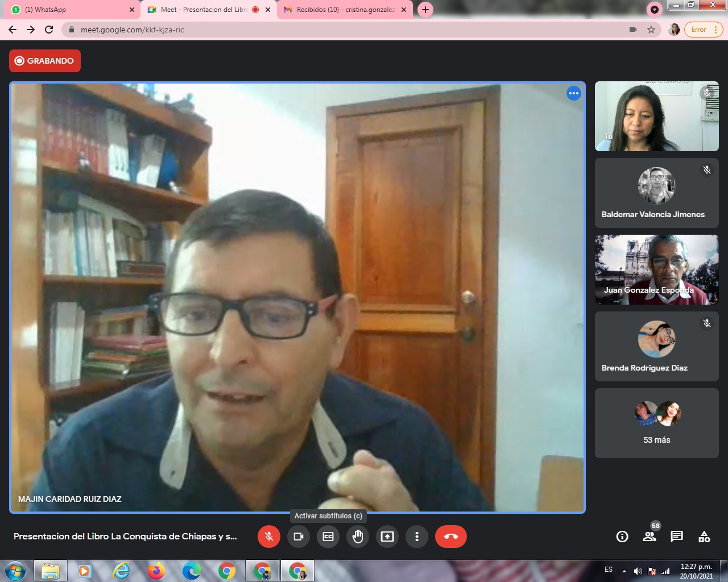This screenshot has width=728, height=582.
Task: Close the WhatsApp tab
Action: click(x=132, y=10)
